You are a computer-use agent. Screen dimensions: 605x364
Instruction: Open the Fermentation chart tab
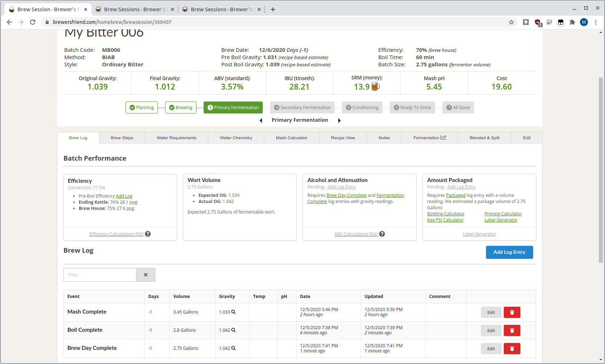(429, 138)
